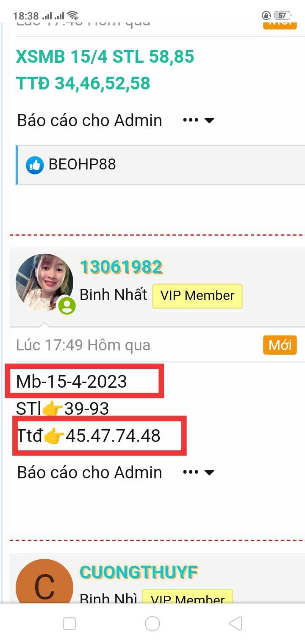Open the BEOHP88 liker name
305x644 pixels.
point(82,165)
